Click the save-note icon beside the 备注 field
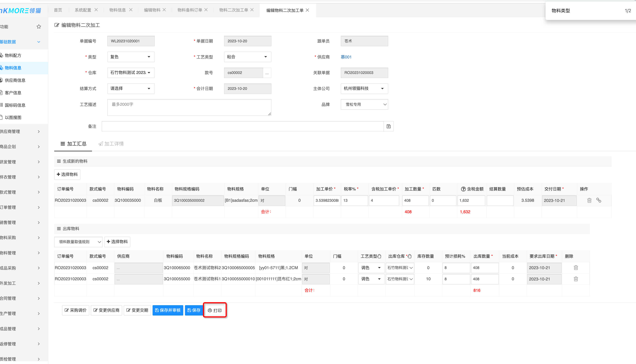The width and height of the screenshot is (636, 364). [388, 126]
